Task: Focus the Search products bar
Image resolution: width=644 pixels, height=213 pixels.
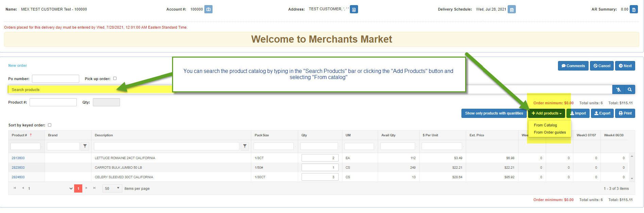Action: (x=310, y=90)
